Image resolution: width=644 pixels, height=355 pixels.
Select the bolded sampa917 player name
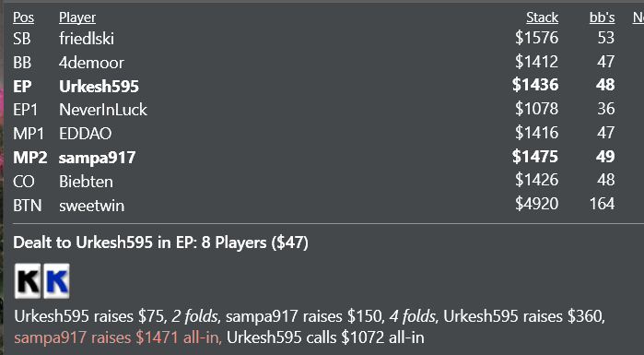point(98,158)
